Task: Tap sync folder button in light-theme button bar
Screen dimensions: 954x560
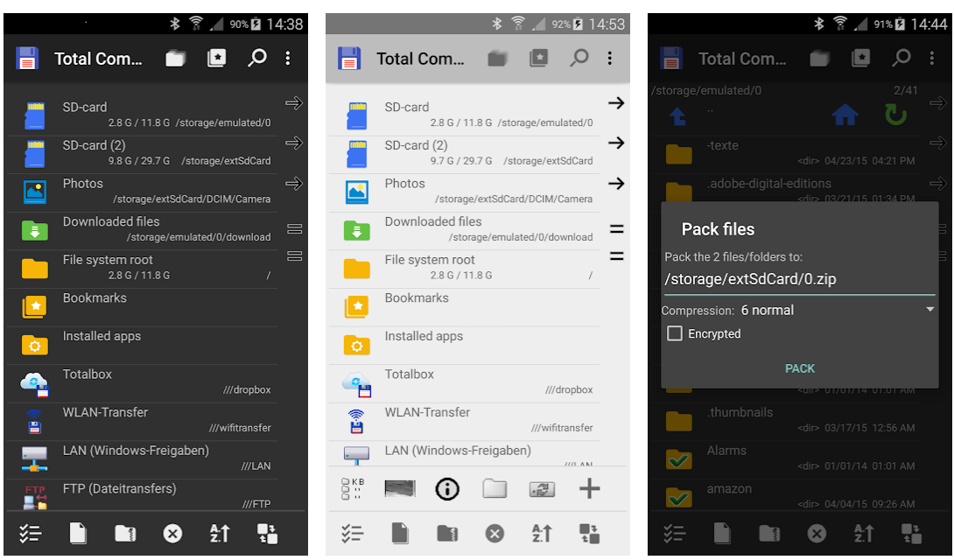Action: point(542,489)
